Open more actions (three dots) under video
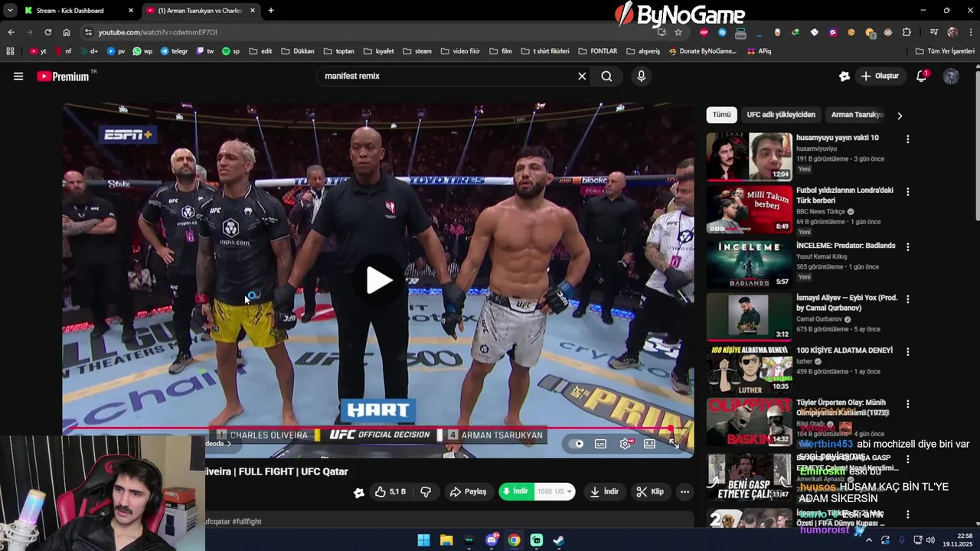The height and width of the screenshot is (551, 980). 685,492
